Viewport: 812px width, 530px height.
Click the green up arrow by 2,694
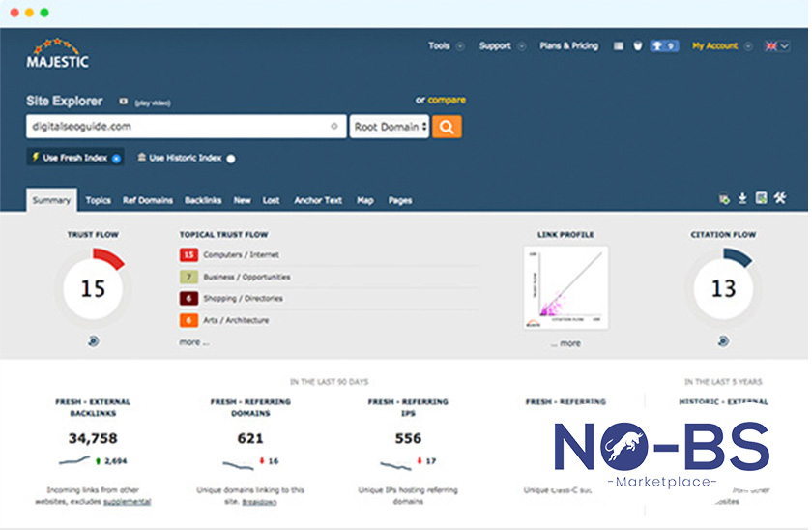[x=98, y=460]
